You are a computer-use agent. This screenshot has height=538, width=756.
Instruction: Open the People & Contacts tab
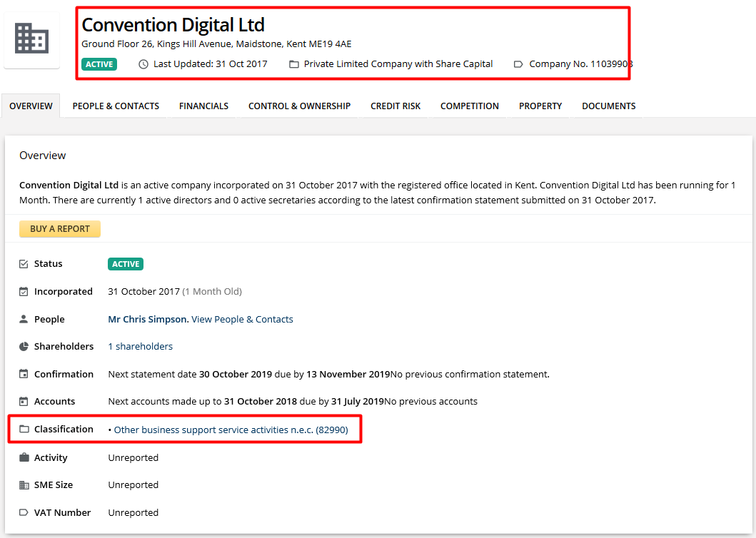(116, 106)
